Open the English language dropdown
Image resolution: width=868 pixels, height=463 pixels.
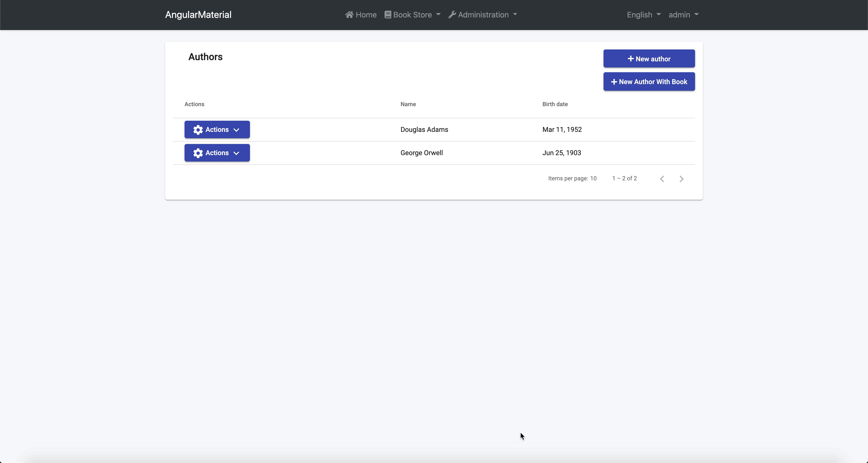tap(643, 15)
